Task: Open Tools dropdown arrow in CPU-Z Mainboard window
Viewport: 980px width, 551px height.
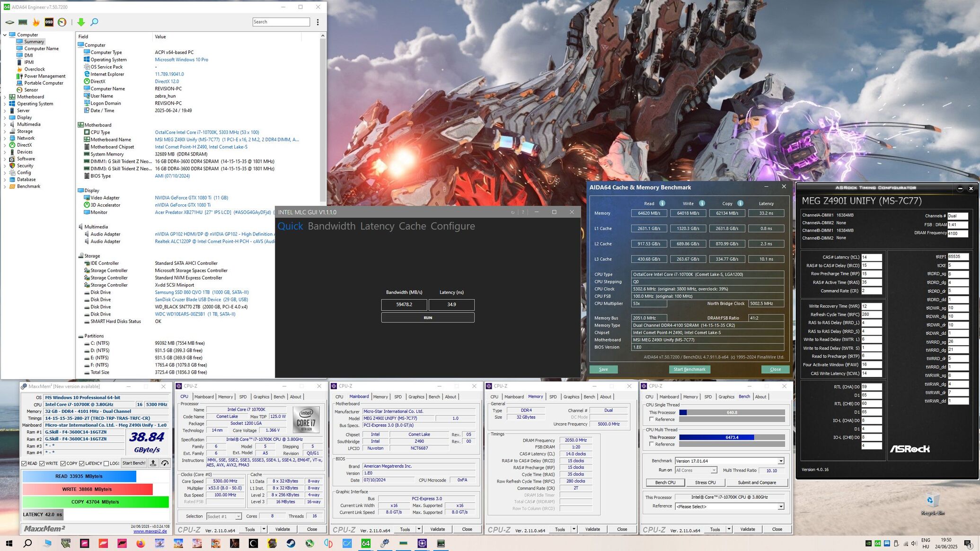Action: [419, 529]
